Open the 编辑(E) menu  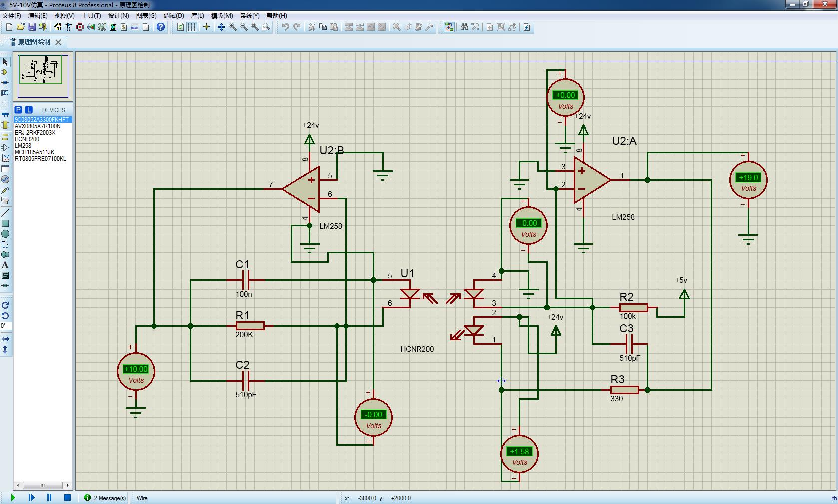38,16
